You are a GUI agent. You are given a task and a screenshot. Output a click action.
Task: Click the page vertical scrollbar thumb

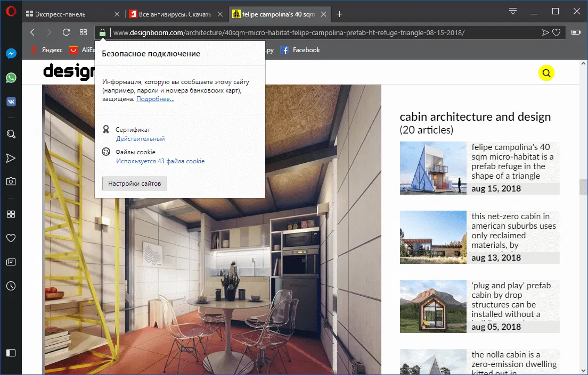tap(583, 187)
